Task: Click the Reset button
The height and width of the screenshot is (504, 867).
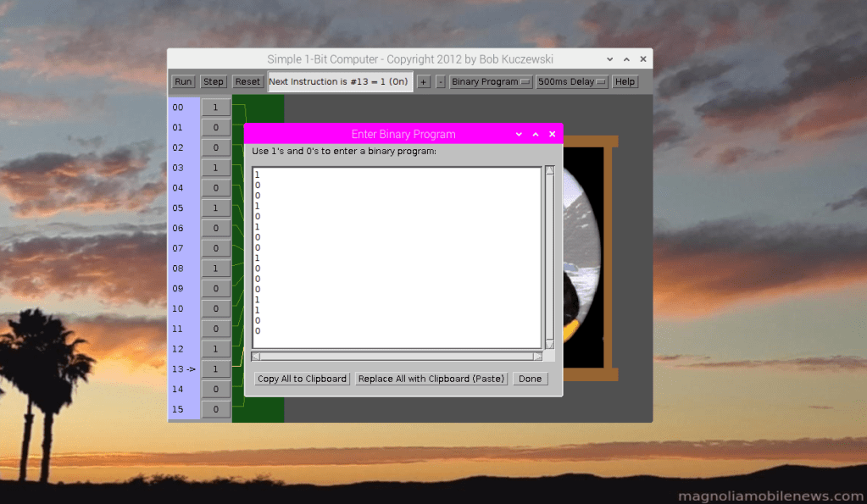Action: click(247, 82)
